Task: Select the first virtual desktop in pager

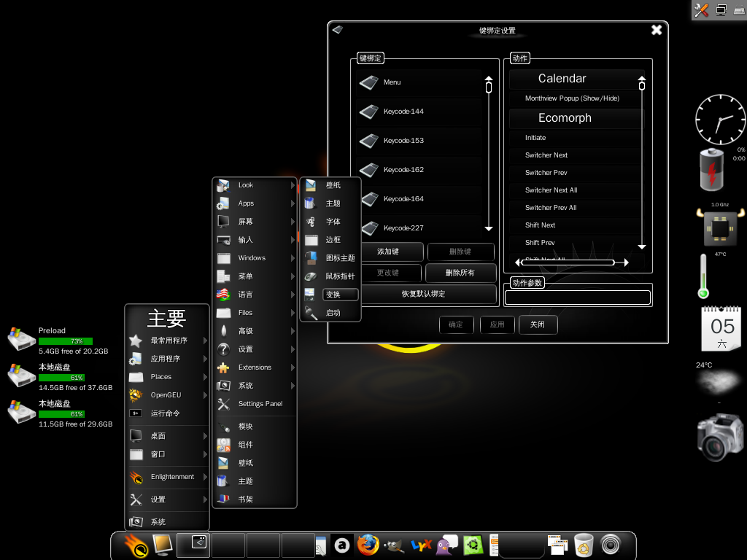Action: coord(194,545)
